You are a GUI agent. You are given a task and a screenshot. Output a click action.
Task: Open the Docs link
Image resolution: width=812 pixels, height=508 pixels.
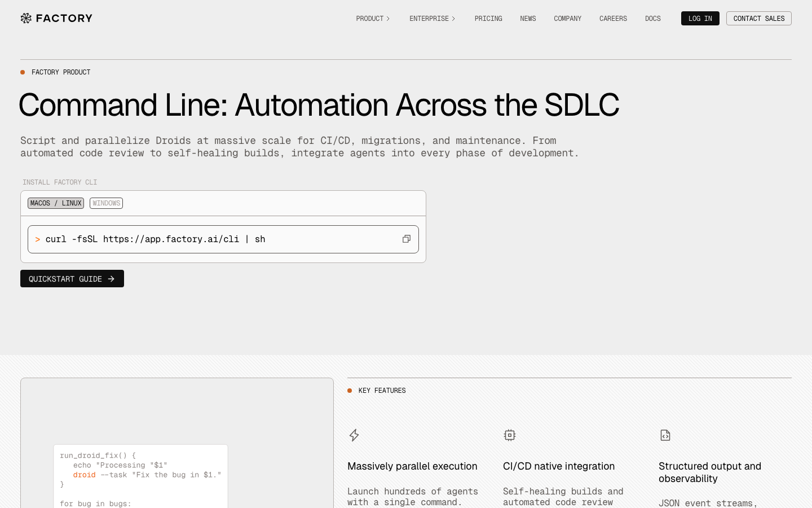(653, 19)
